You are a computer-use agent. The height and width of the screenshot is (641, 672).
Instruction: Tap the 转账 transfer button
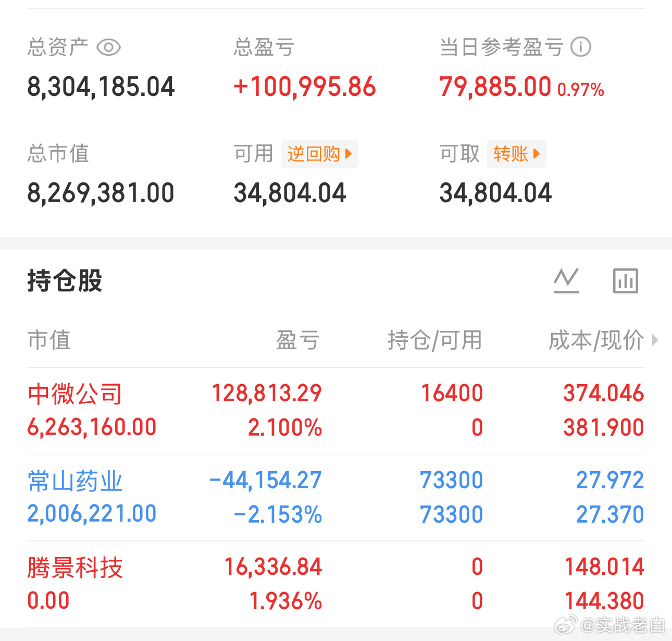(x=516, y=154)
